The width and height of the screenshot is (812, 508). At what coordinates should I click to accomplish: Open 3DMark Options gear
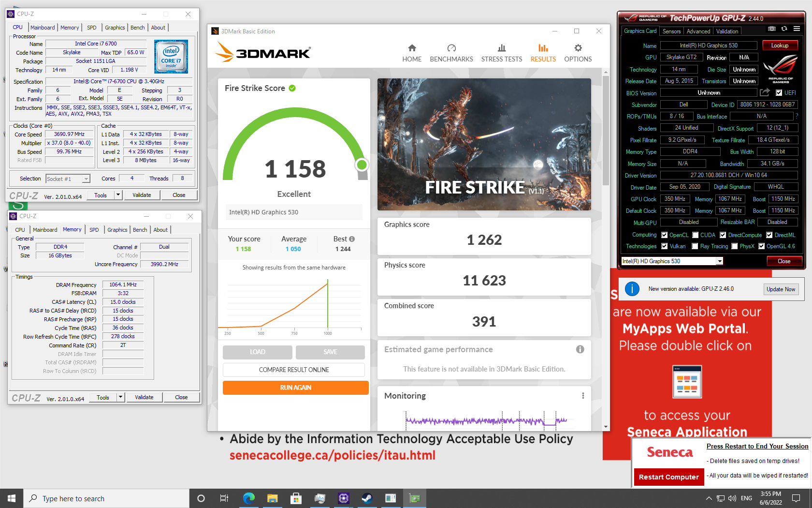578,53
